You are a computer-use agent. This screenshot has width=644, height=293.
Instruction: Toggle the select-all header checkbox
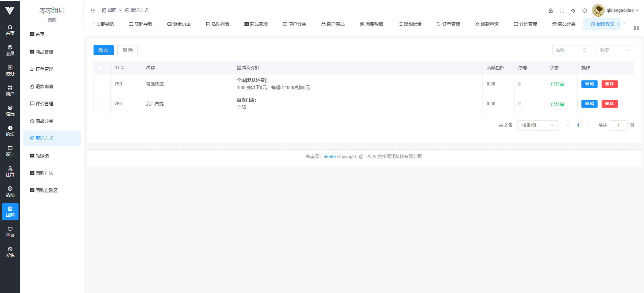(x=100, y=68)
